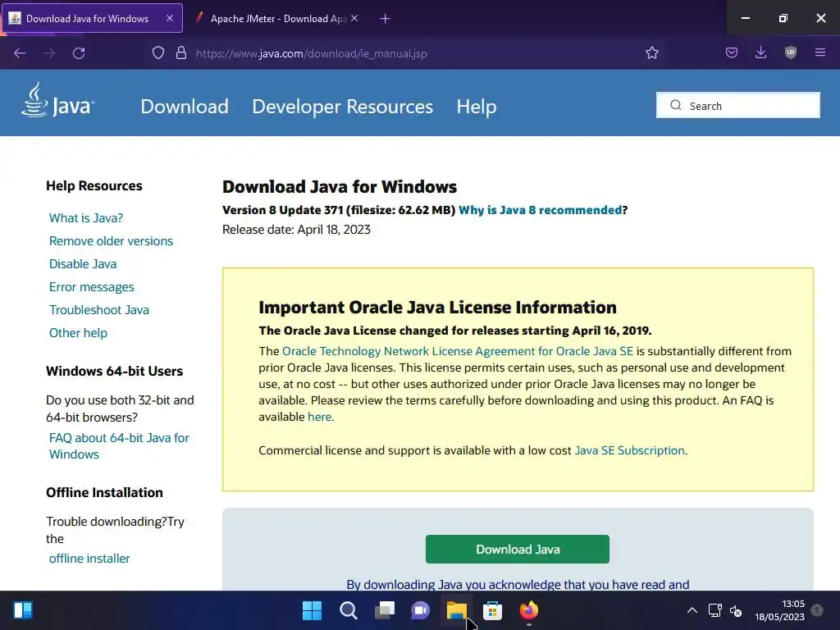
Task: Click the green Download Java button
Action: click(517, 549)
